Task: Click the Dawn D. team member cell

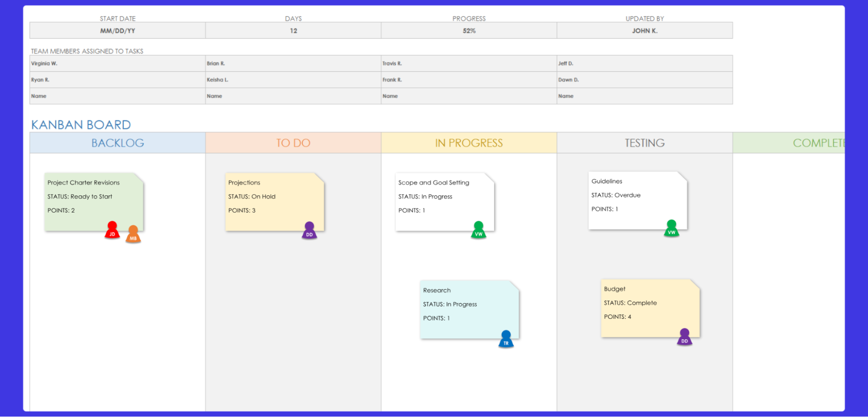Action: 645,80
